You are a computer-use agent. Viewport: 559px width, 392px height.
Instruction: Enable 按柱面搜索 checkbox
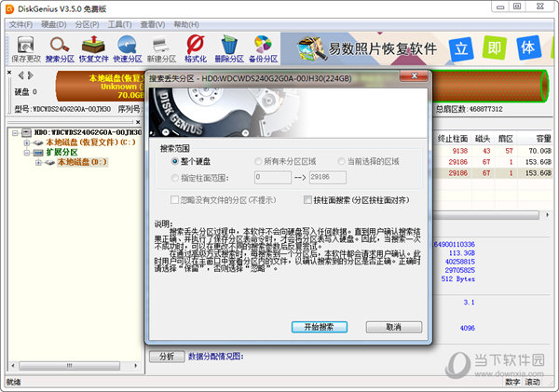307,200
